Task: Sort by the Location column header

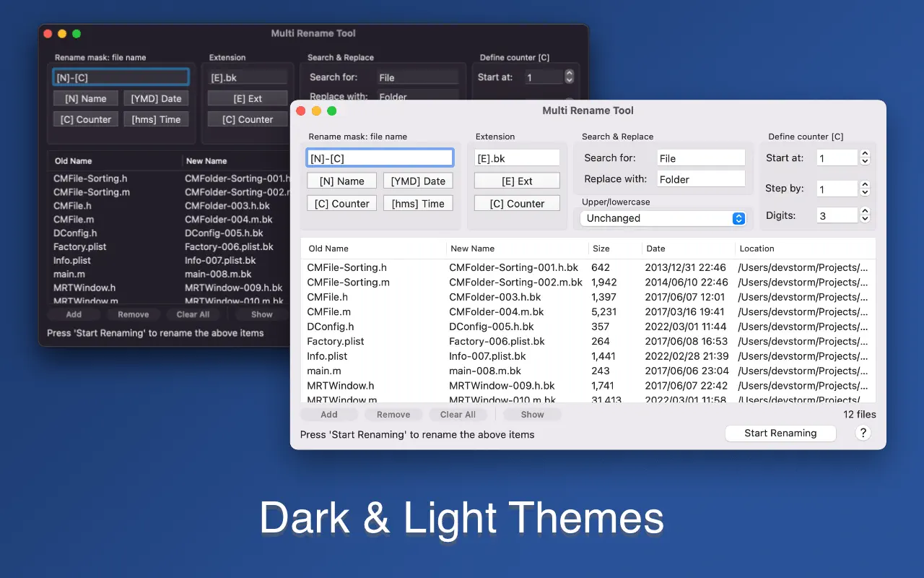Action: [x=806, y=249]
